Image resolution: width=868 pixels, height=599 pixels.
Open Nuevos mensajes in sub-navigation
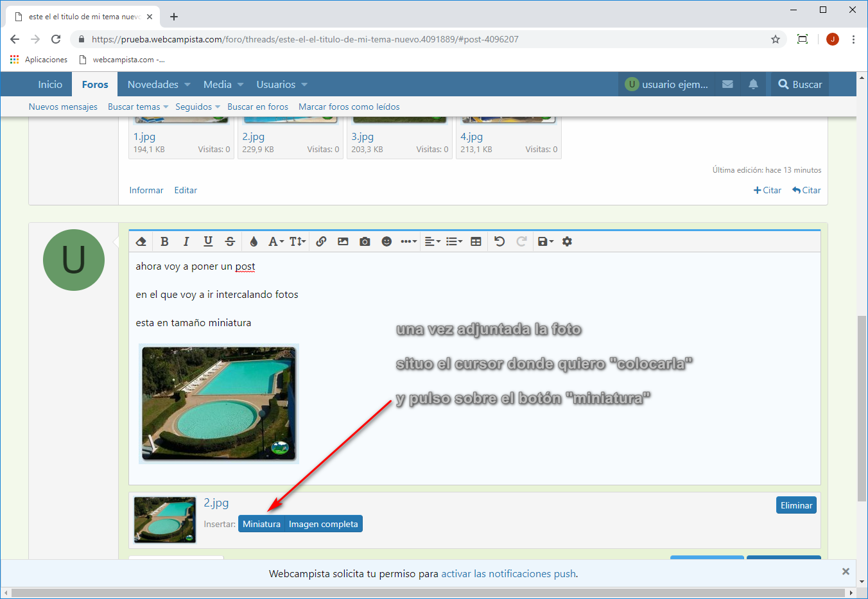pyautogui.click(x=63, y=107)
